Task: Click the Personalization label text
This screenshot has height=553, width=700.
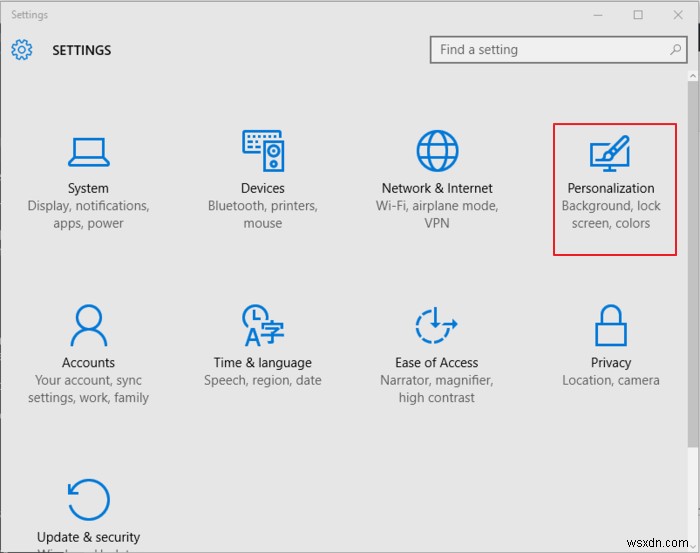Action: 611,188
